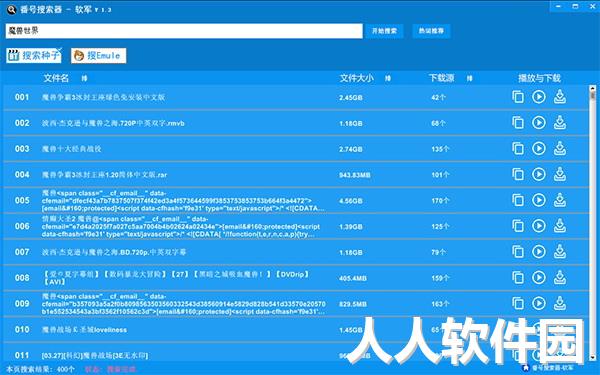Copy link for row 003
This screenshot has width=600, height=375.
tap(518, 148)
